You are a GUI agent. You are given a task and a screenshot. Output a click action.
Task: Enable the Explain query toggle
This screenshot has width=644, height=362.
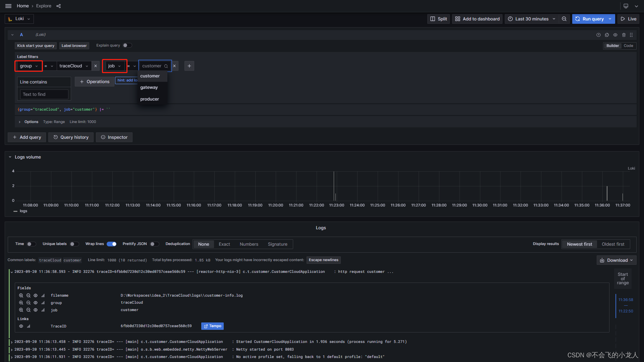coord(127,45)
